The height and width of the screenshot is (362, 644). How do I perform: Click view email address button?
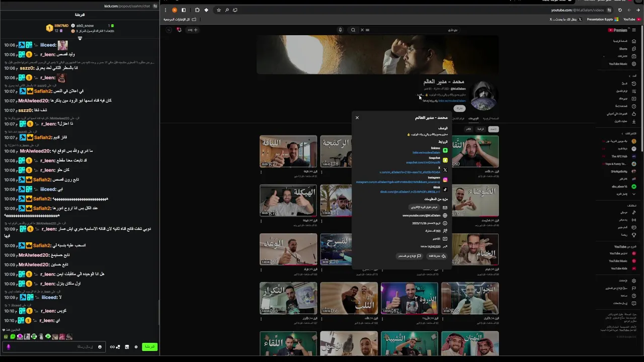[x=424, y=207]
